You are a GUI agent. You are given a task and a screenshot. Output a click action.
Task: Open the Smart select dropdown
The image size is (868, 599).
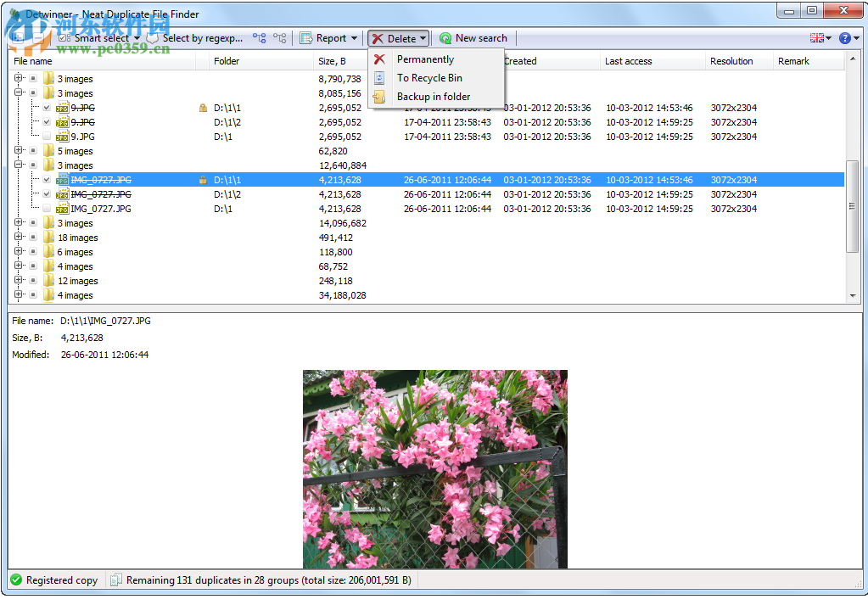pyautogui.click(x=100, y=37)
